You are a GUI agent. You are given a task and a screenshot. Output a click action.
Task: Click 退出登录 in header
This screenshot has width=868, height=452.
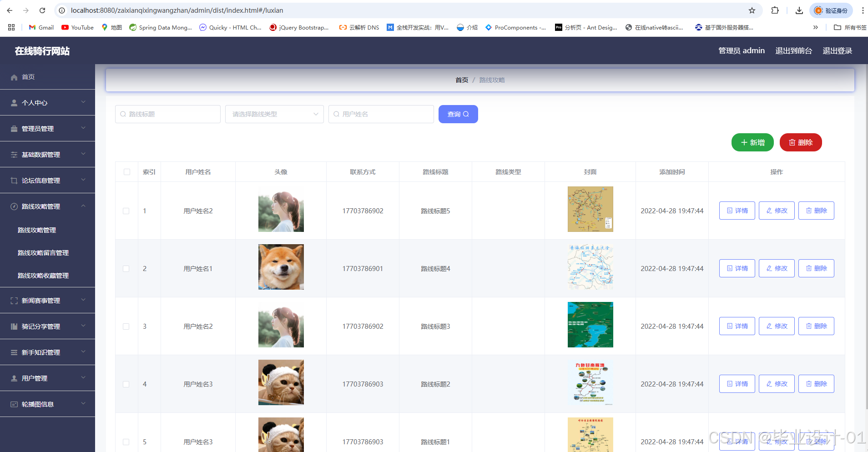click(838, 50)
